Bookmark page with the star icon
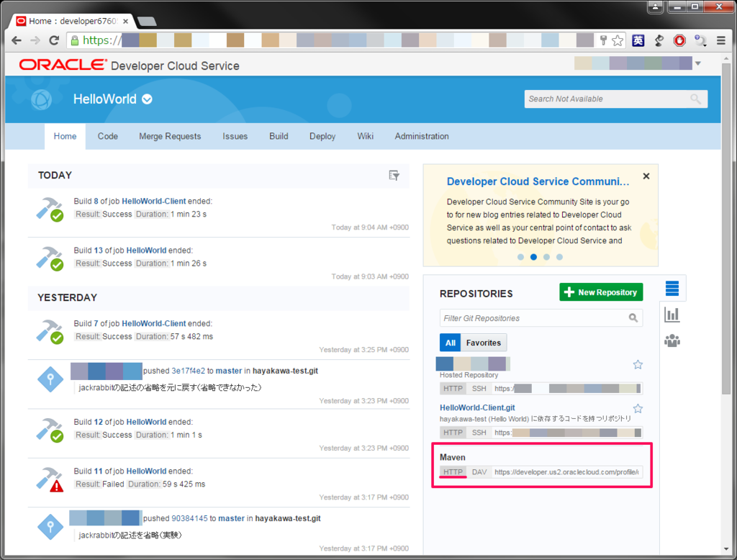Viewport: 737px width, 560px height. pyautogui.click(x=618, y=40)
